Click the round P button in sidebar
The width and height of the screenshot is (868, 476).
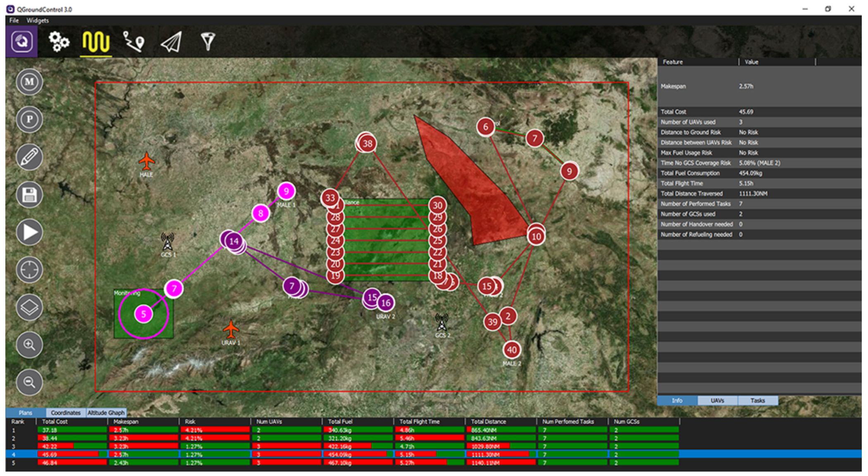[x=29, y=120]
